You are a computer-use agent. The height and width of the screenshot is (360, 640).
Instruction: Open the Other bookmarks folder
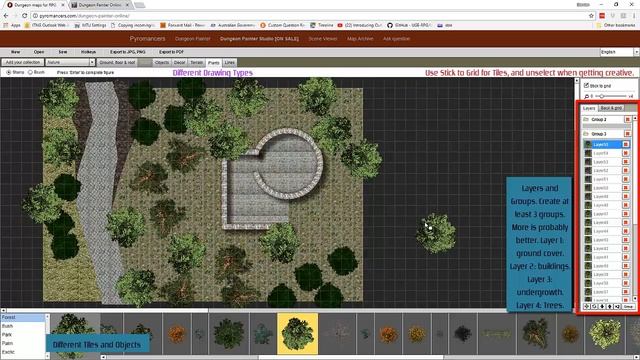pos(616,25)
